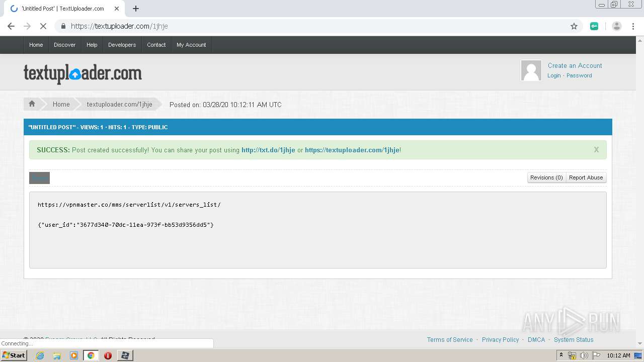Click the network tray icon
Screen dimensions: 644x362
(x=572, y=355)
